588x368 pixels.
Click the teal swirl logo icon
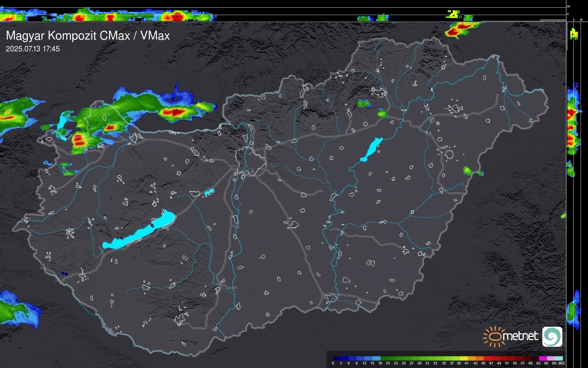(552, 336)
